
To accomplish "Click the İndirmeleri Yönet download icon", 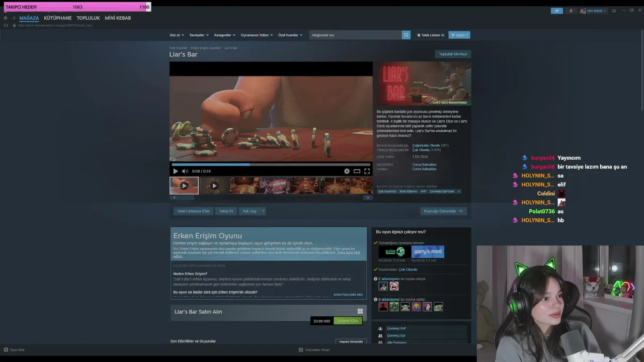I will pyautogui.click(x=301, y=350).
